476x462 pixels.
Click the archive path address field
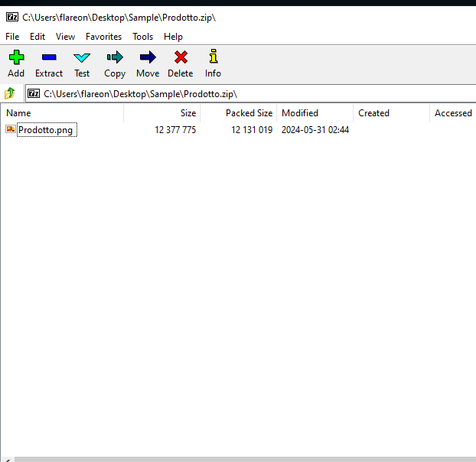253,93
